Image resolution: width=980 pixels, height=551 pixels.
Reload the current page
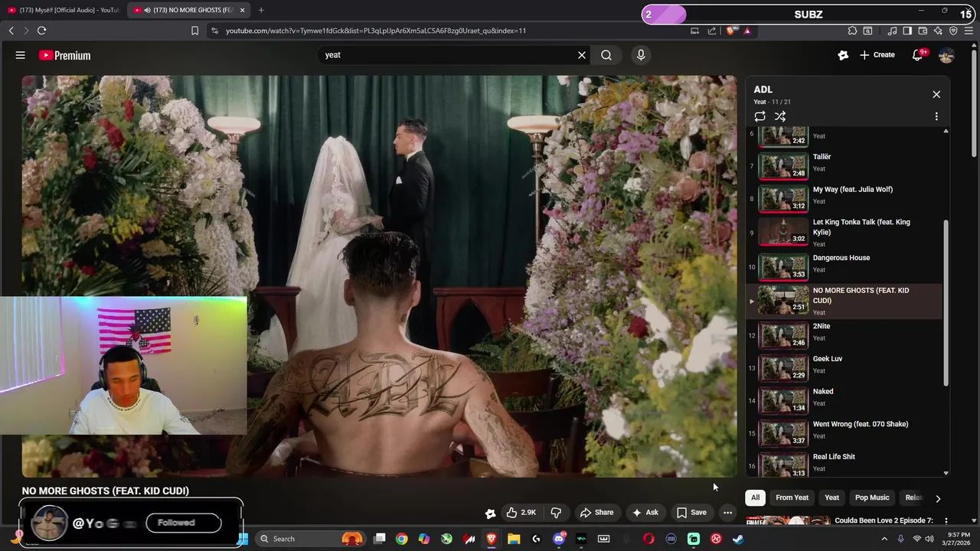[x=41, y=31]
